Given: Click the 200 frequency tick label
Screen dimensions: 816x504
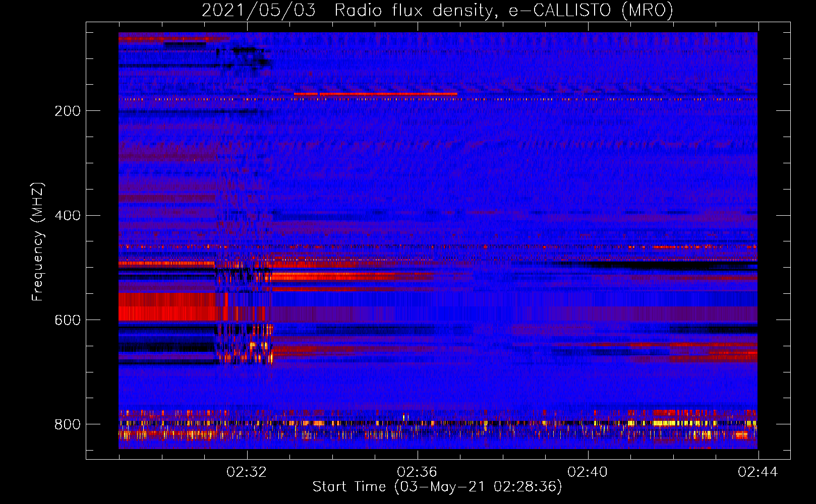Looking at the screenshot, I should pyautogui.click(x=68, y=111).
